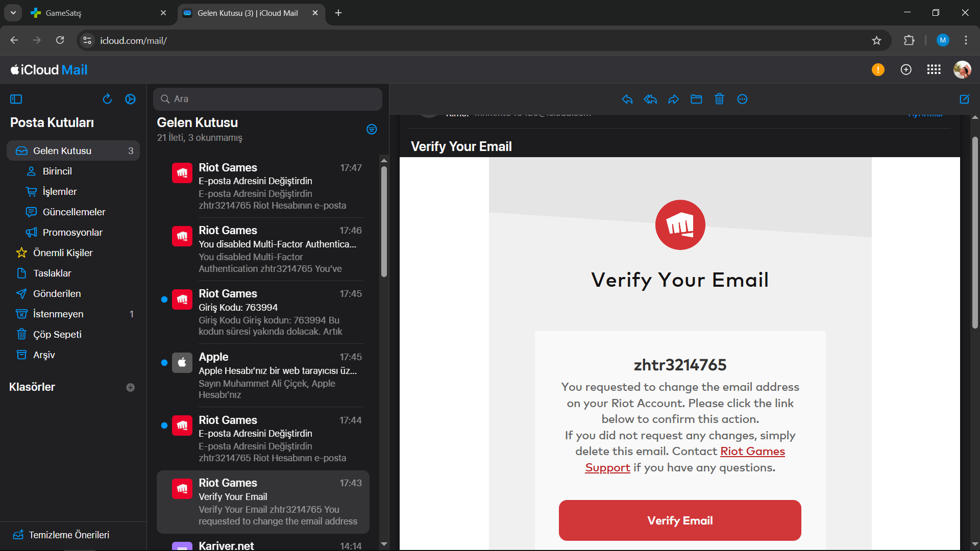Open the 17:47 Riot Games email
Screen dimensions: 980x551
(263, 186)
